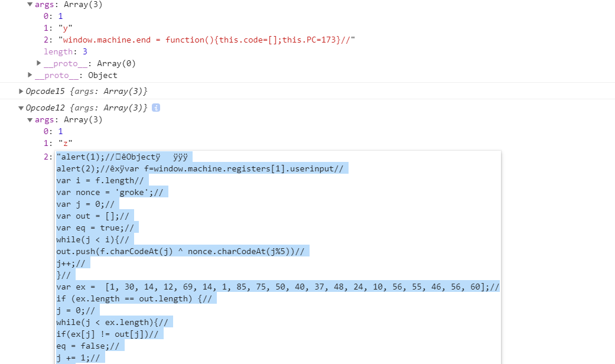Image resolution: width=615 pixels, height=364 pixels.
Task: Click the blue info icon beside Opcode12
Action: pyautogui.click(x=156, y=108)
